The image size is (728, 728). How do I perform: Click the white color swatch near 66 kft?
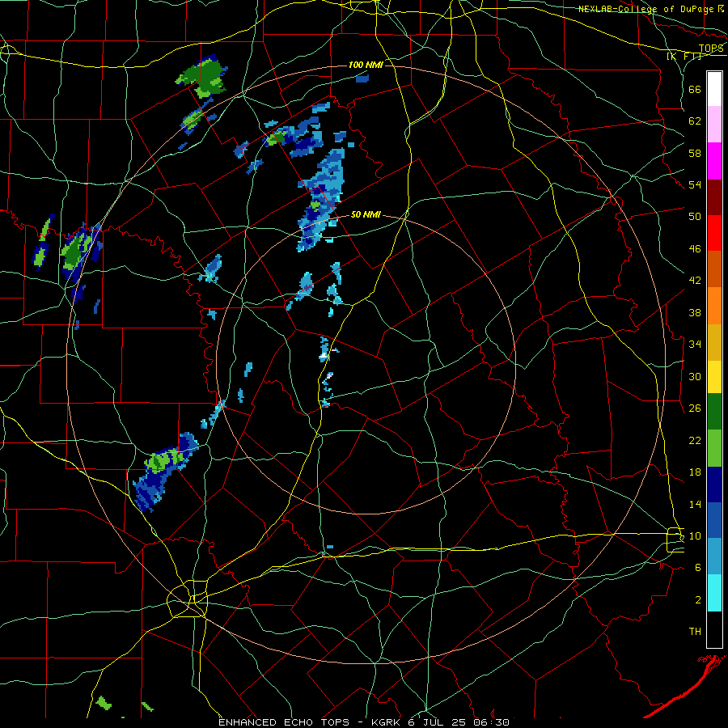tap(714, 89)
